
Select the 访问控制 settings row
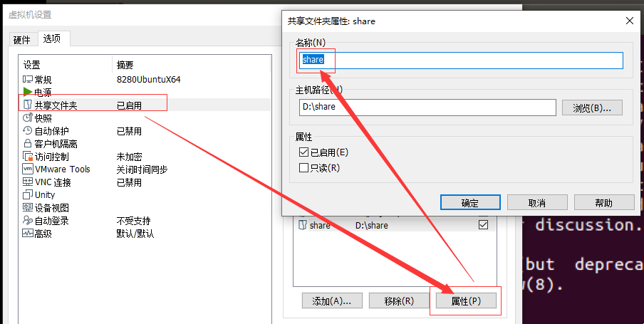click(146, 157)
